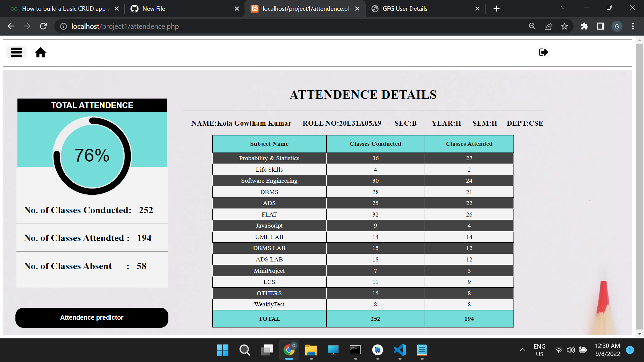
Task: Open the hamburger menu
Action: (16, 52)
